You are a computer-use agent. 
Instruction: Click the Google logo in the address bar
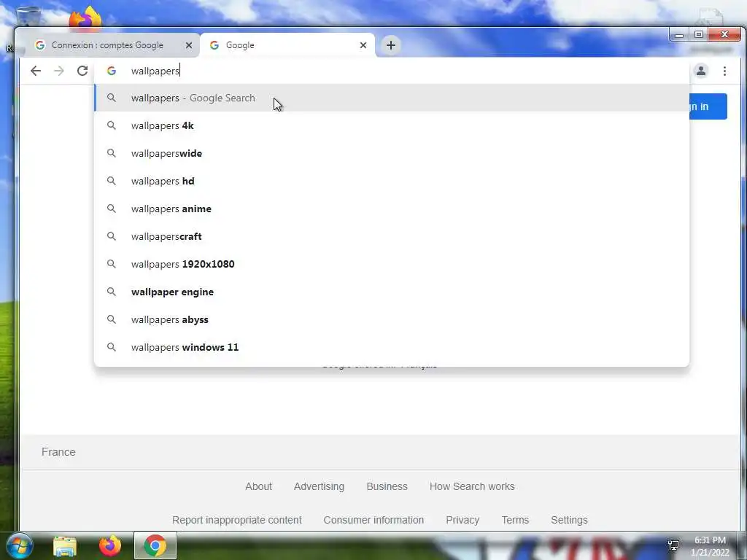(112, 71)
